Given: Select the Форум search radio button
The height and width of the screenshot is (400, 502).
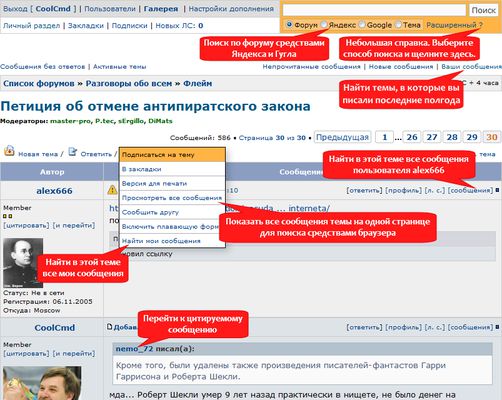Looking at the screenshot, I should coord(289,24).
